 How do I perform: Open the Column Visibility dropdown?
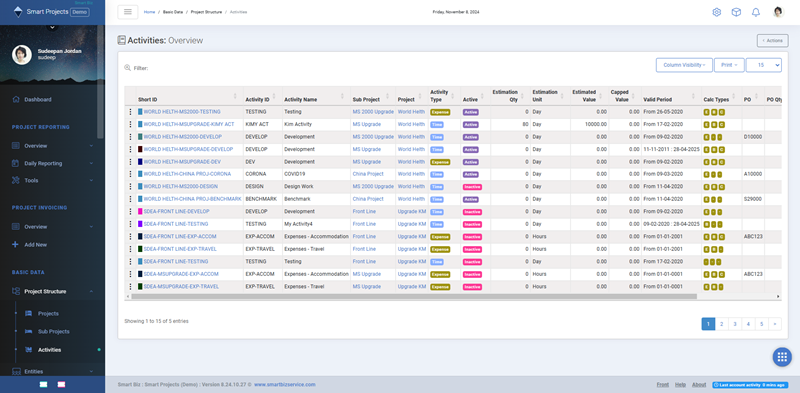[684, 65]
